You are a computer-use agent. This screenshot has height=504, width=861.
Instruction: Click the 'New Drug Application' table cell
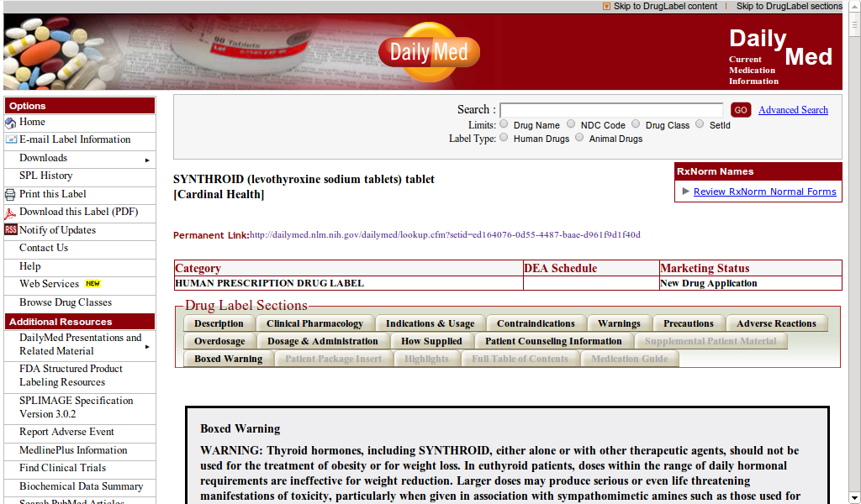coord(751,284)
